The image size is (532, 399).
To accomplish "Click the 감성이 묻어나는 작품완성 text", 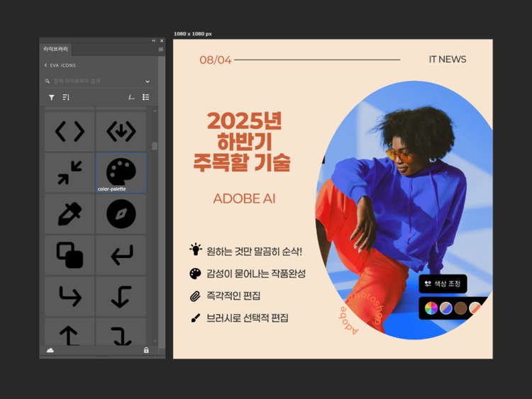I will pyautogui.click(x=256, y=274).
